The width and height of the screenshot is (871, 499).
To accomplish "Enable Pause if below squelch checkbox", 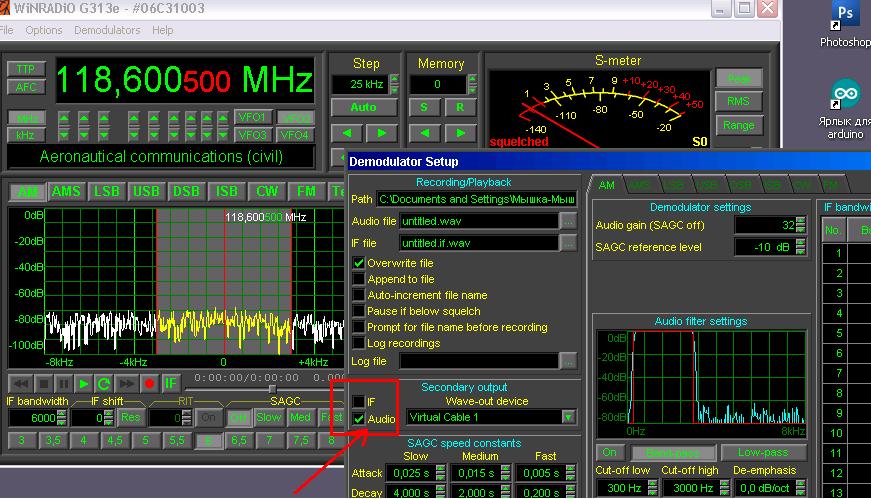I will [x=359, y=312].
